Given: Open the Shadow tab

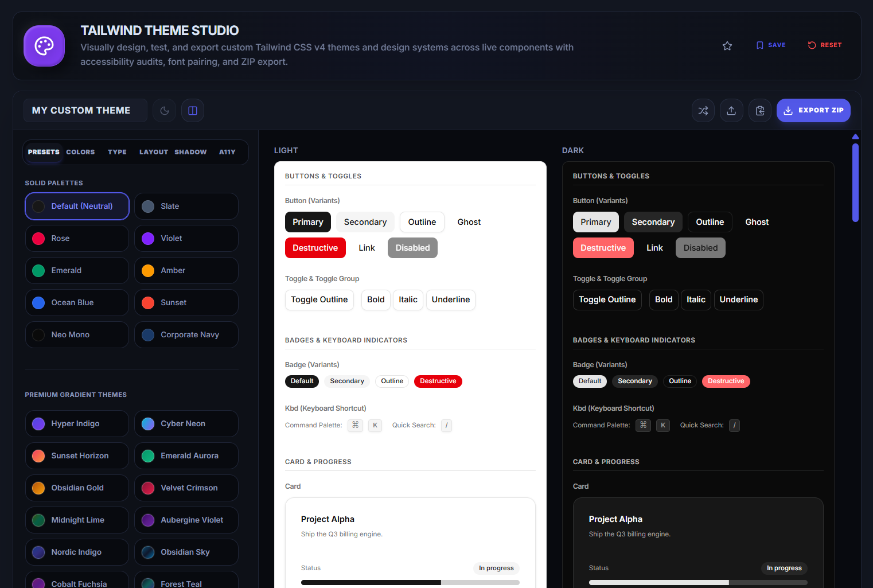Looking at the screenshot, I should tap(190, 153).
